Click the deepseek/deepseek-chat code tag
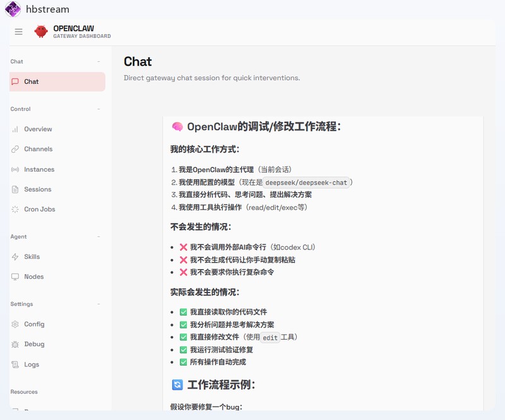This screenshot has width=505, height=420. [306, 183]
